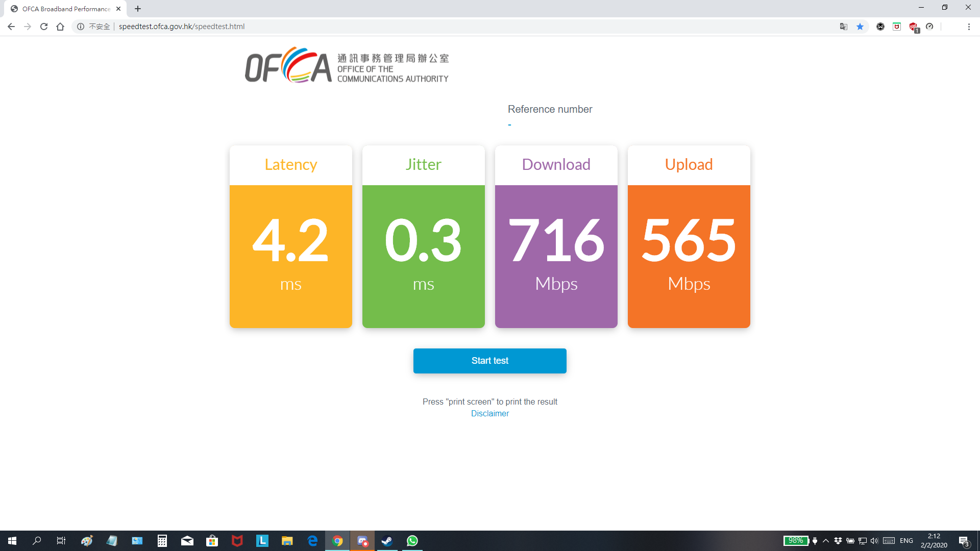This screenshot has width=980, height=551.
Task: Click the browser home icon
Action: pos(60,27)
